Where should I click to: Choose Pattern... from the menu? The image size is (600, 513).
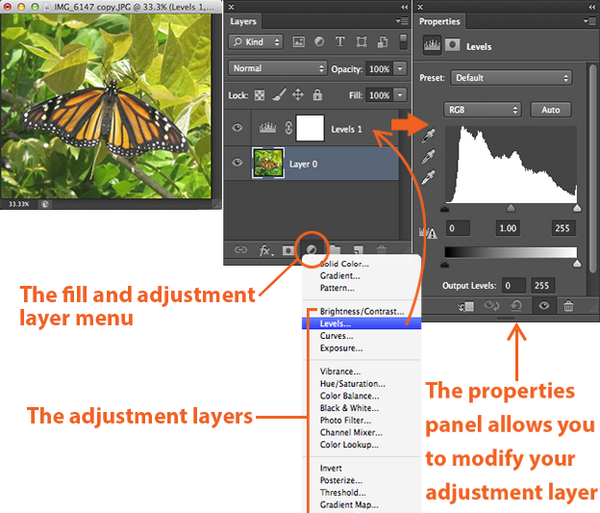[337, 288]
